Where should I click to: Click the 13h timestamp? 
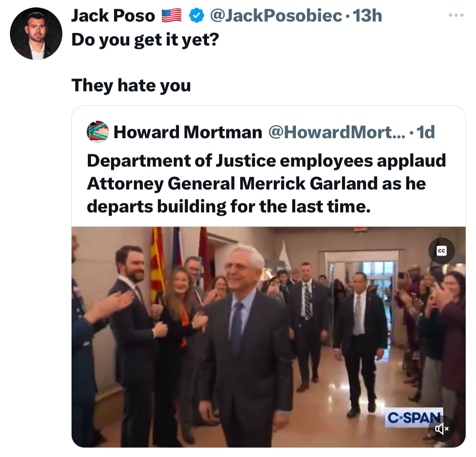(x=367, y=16)
